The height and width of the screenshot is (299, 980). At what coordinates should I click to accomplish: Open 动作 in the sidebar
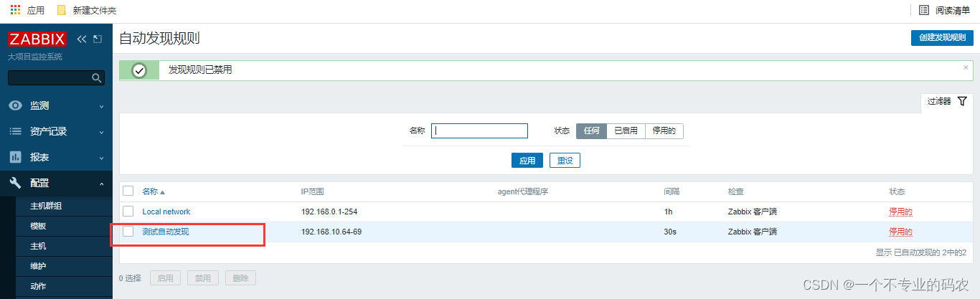(38, 286)
